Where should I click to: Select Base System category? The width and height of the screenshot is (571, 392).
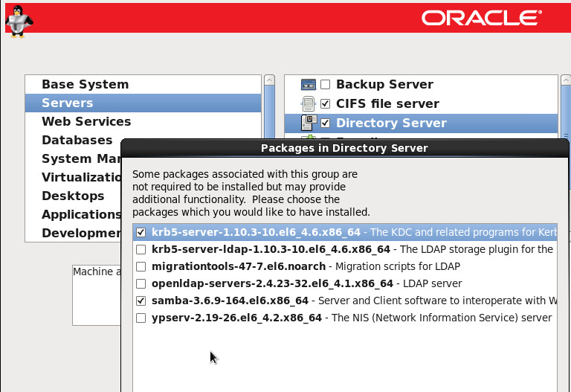143,84
